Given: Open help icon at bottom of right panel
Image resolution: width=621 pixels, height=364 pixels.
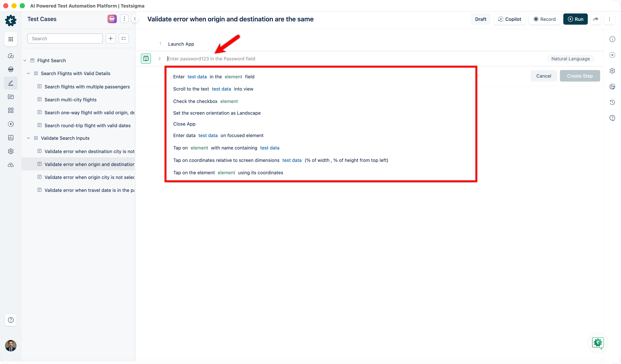Looking at the screenshot, I should (x=613, y=118).
